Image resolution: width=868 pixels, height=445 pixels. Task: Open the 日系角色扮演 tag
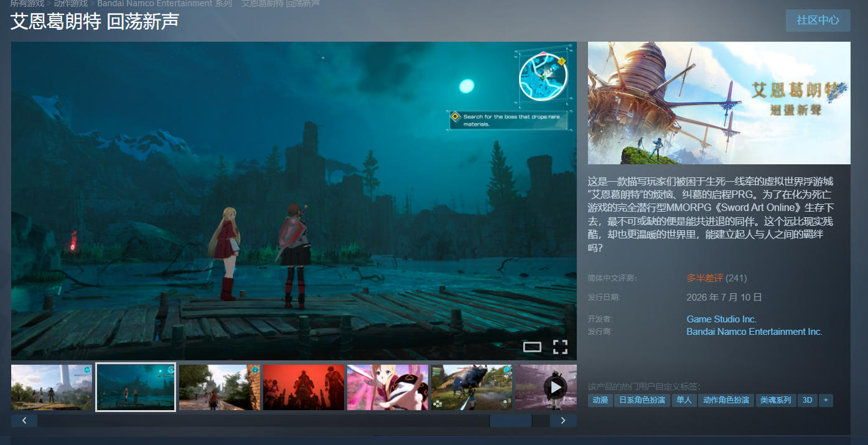[x=642, y=400]
